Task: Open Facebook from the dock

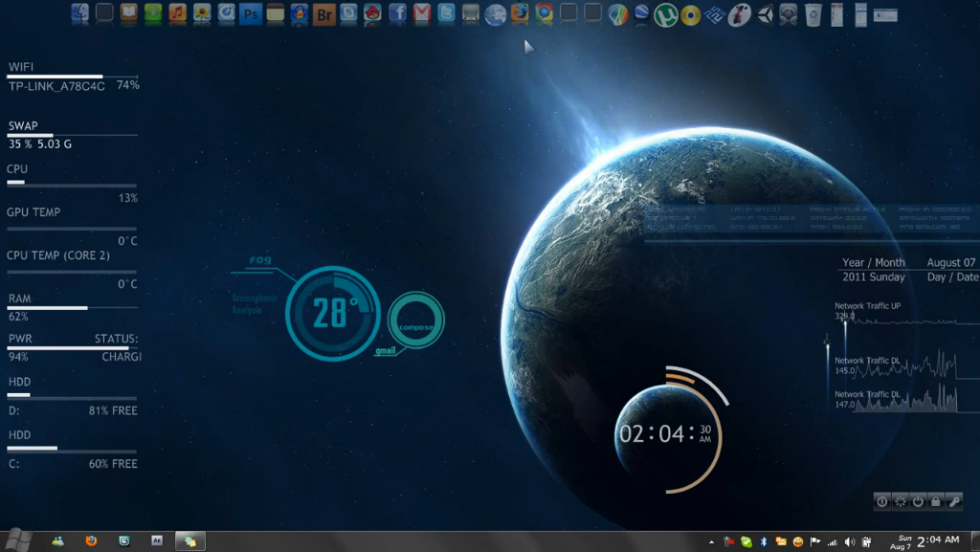Action: 400,12
